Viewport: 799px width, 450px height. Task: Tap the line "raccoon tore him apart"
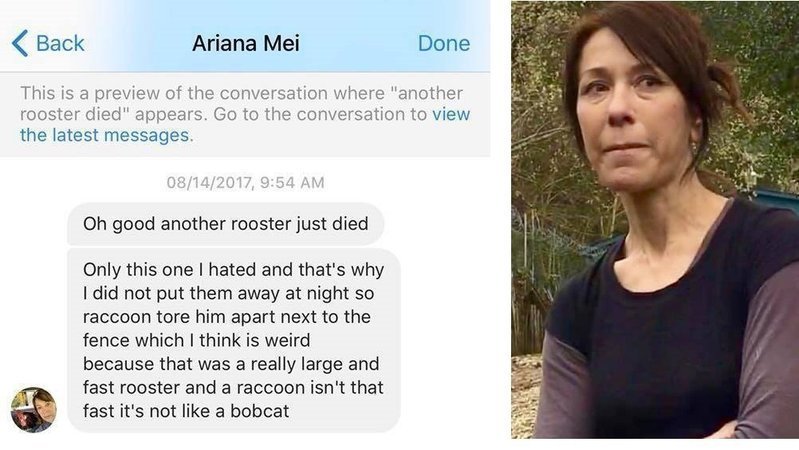[x=226, y=316]
